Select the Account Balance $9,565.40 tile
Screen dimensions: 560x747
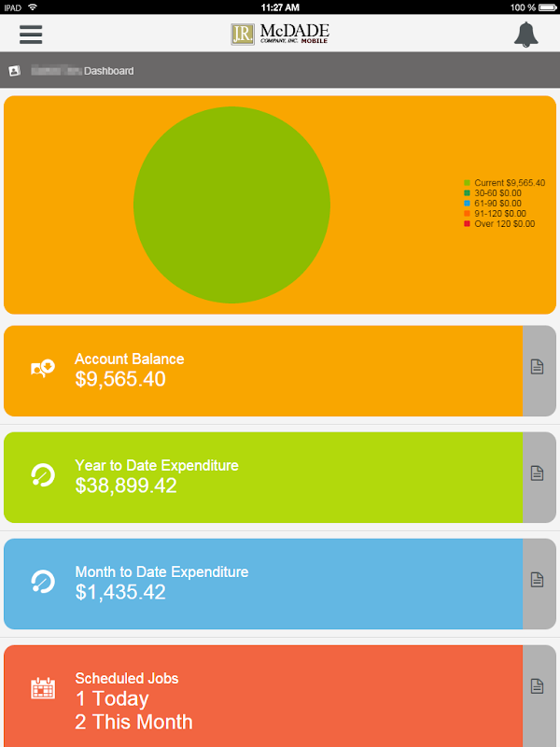(x=263, y=371)
